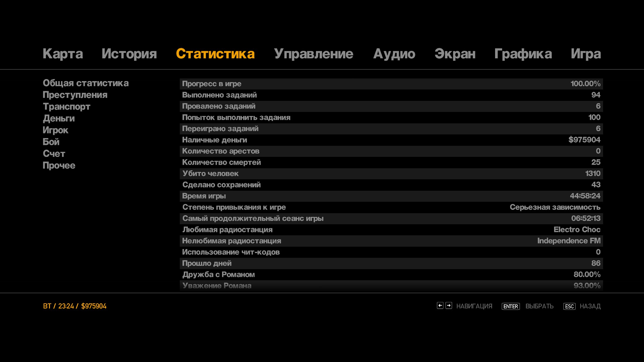
Task: Click the НАЗАД back label
Action: (590, 306)
